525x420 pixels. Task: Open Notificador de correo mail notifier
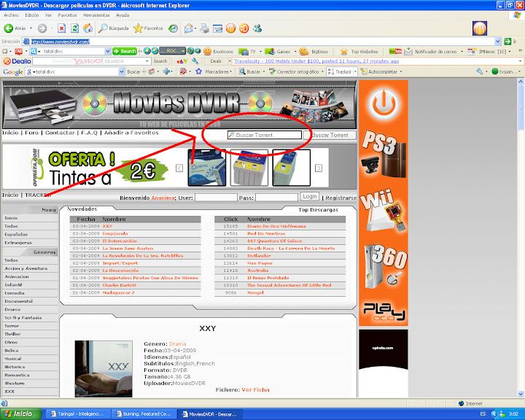pos(431,51)
